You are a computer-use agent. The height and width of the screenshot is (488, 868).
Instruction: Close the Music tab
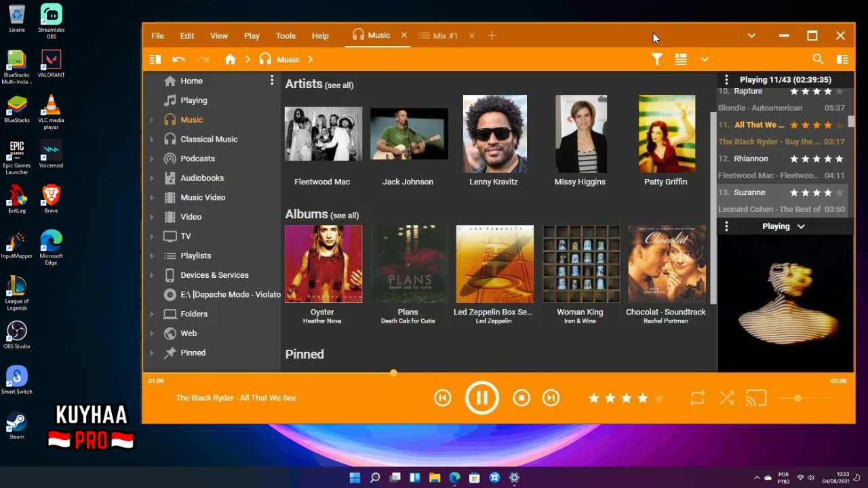(404, 35)
